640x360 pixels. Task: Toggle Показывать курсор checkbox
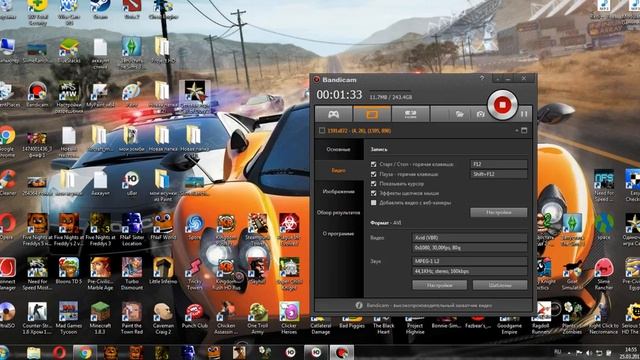click(x=373, y=184)
